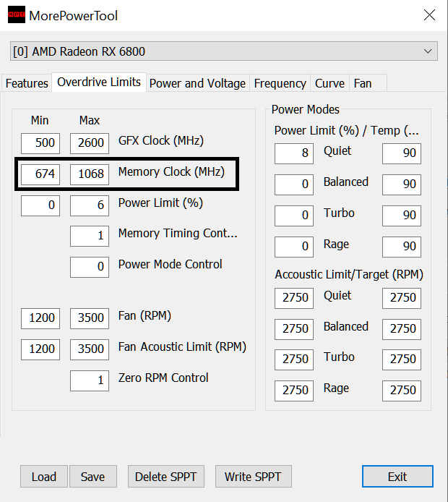Viewport: 448px width, 502px height.
Task: Edit Rage acoustic limit RPM field
Action: pyautogui.click(x=294, y=391)
